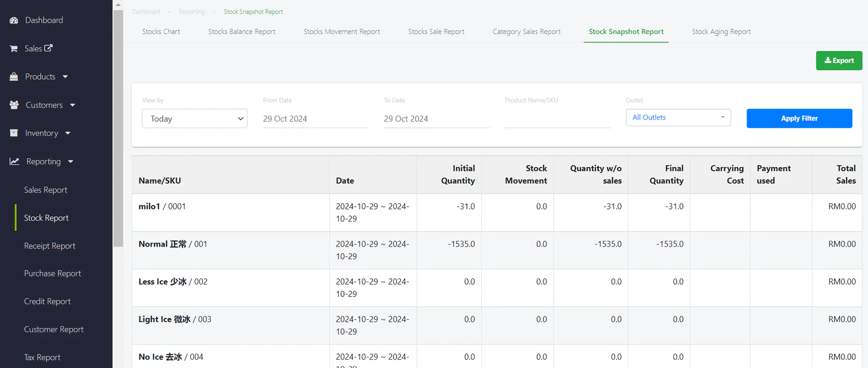Click the Dashboard gauge icon in sidebar
The height and width of the screenshot is (368, 868).
[14, 20]
